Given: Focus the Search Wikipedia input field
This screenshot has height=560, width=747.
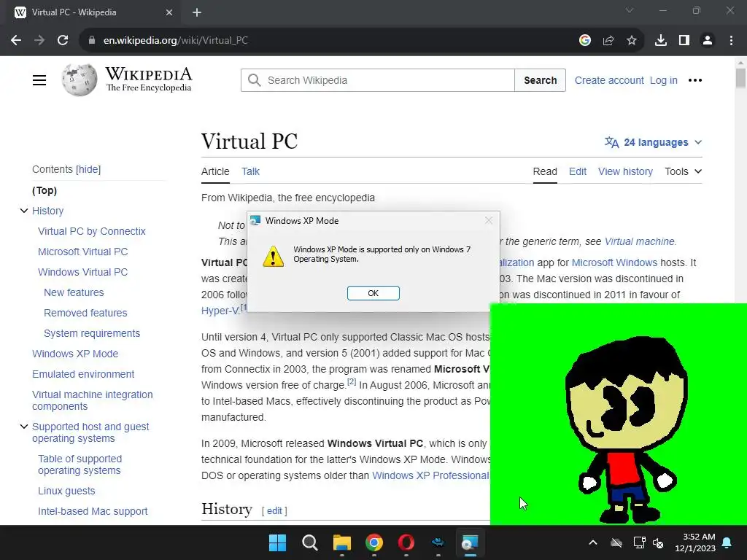Looking at the screenshot, I should click(x=378, y=80).
